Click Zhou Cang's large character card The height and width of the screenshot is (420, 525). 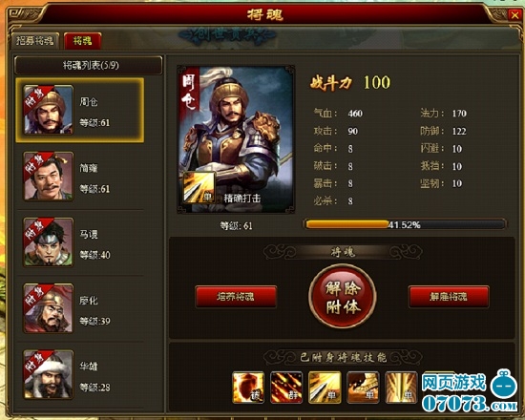[236, 139]
